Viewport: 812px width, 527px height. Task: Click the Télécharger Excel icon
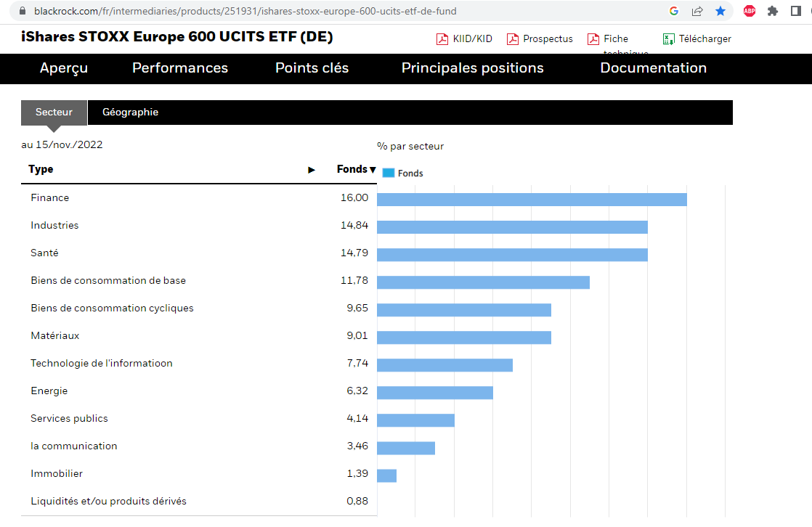point(668,38)
